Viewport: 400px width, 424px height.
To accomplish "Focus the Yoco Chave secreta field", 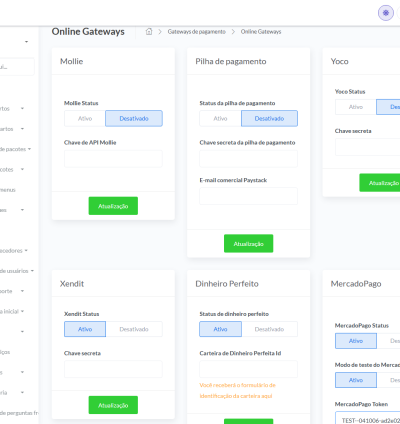I will point(368,147).
